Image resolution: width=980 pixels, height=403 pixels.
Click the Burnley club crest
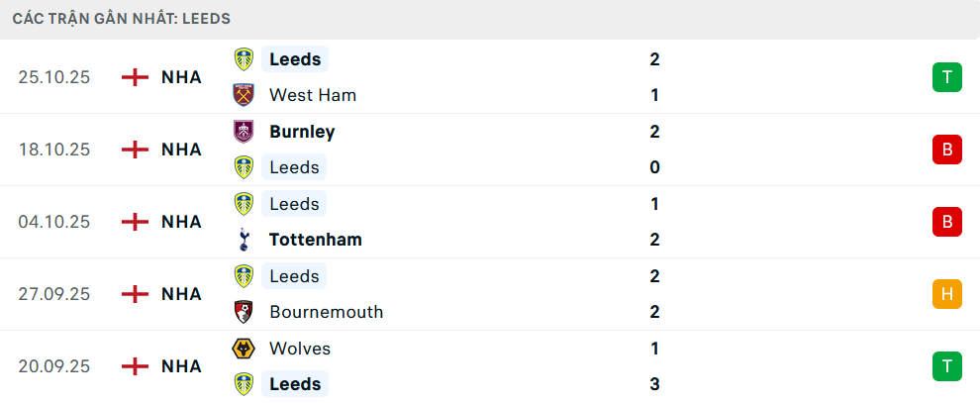pyautogui.click(x=243, y=132)
